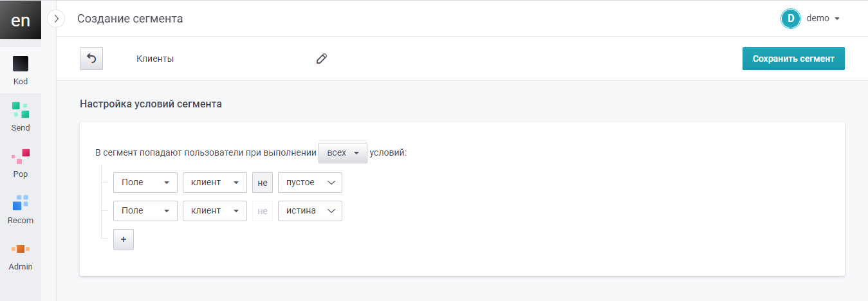Toggle the 'не' negation in the пустое row
The image size is (868, 301).
(x=263, y=183)
